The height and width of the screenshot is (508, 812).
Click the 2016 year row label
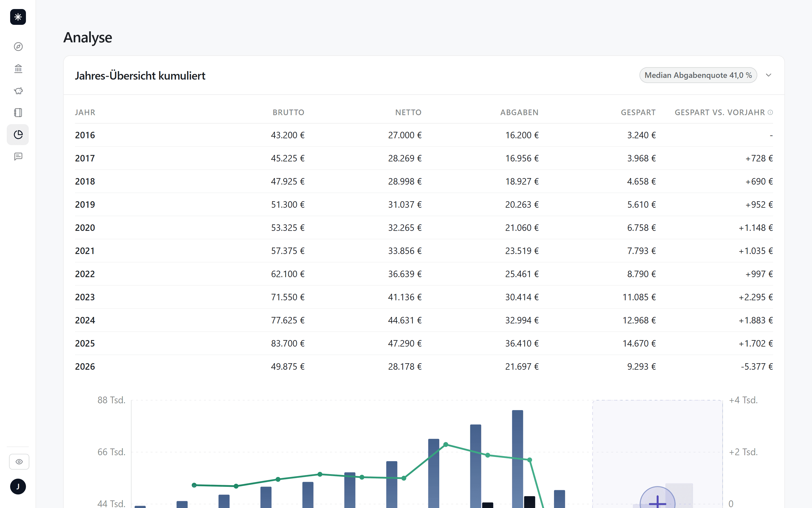tap(85, 135)
